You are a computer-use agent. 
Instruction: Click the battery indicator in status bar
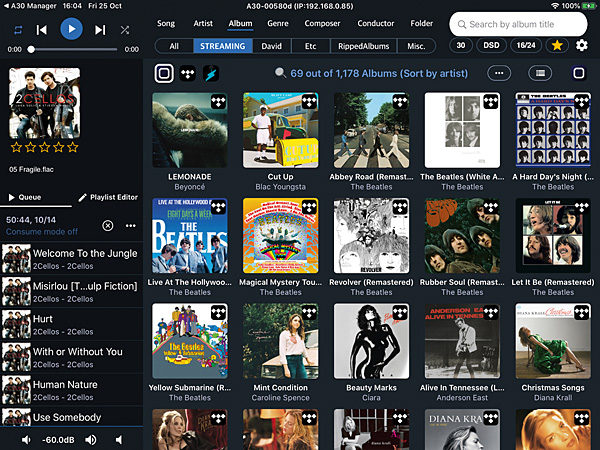(588, 6)
